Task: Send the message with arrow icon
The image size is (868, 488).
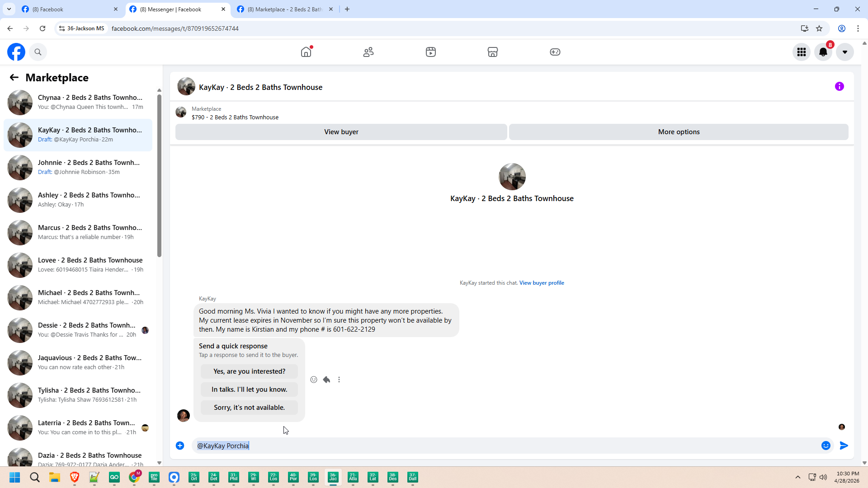Action: (844, 446)
